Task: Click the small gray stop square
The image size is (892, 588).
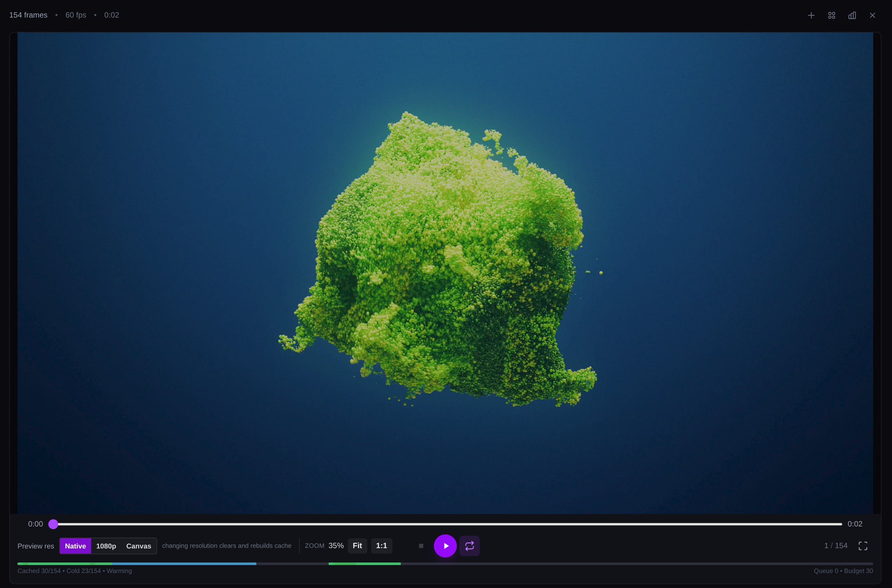Action: 421,546
